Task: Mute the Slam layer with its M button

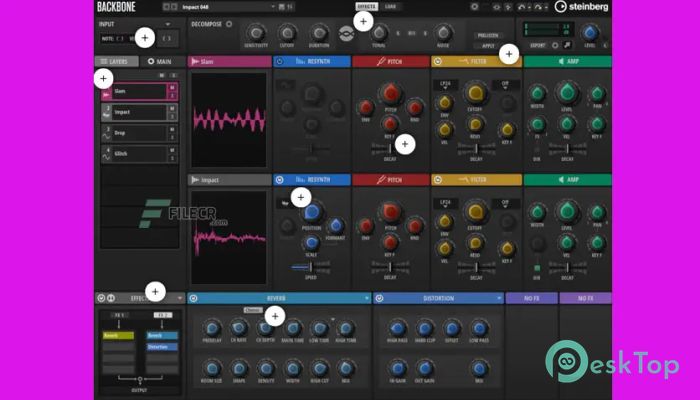Action: pyautogui.click(x=172, y=88)
